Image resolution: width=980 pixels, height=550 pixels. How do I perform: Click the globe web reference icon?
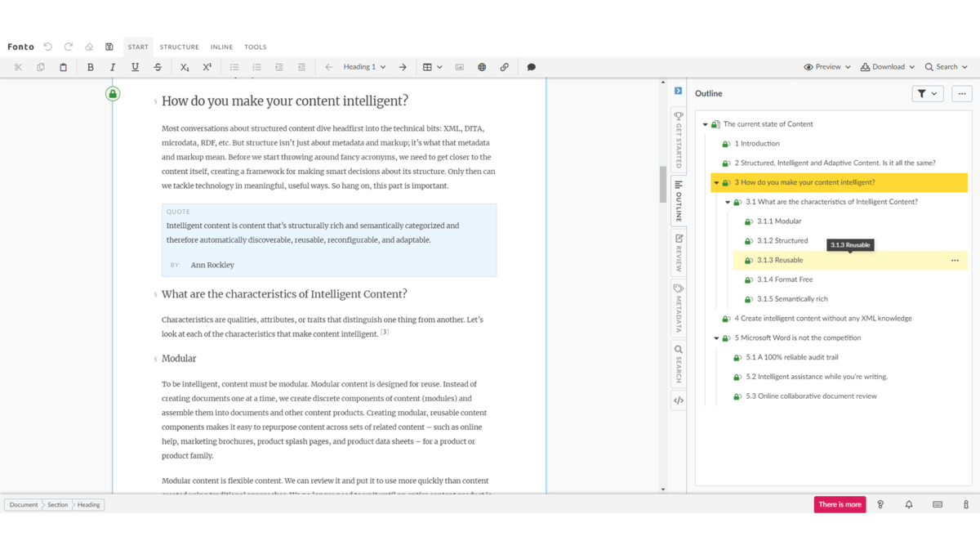click(x=482, y=67)
